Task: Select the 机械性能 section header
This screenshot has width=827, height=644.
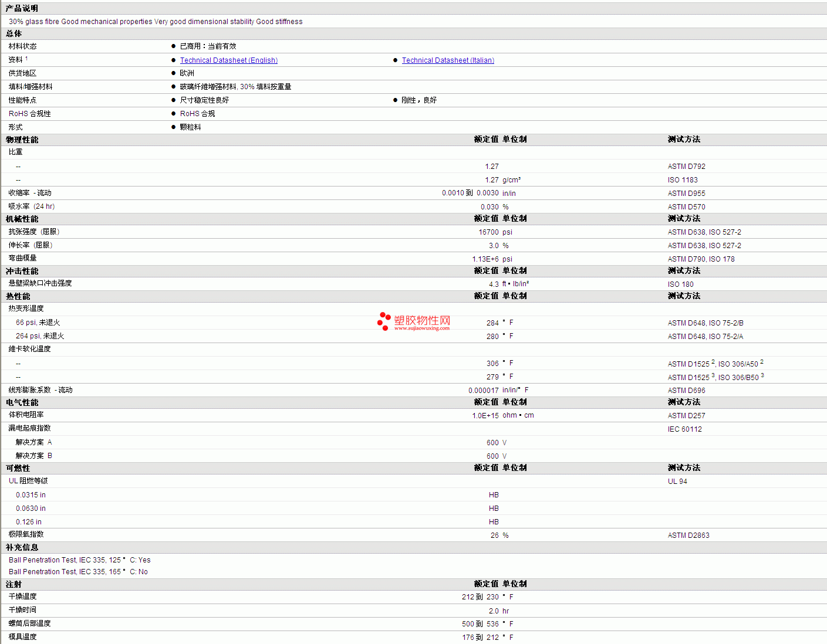Action: (22, 219)
